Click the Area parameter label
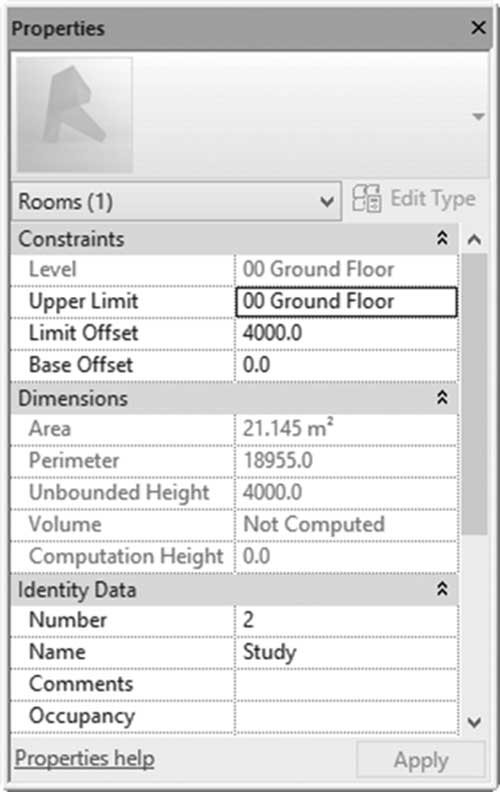The height and width of the screenshot is (792, 500). point(49,429)
